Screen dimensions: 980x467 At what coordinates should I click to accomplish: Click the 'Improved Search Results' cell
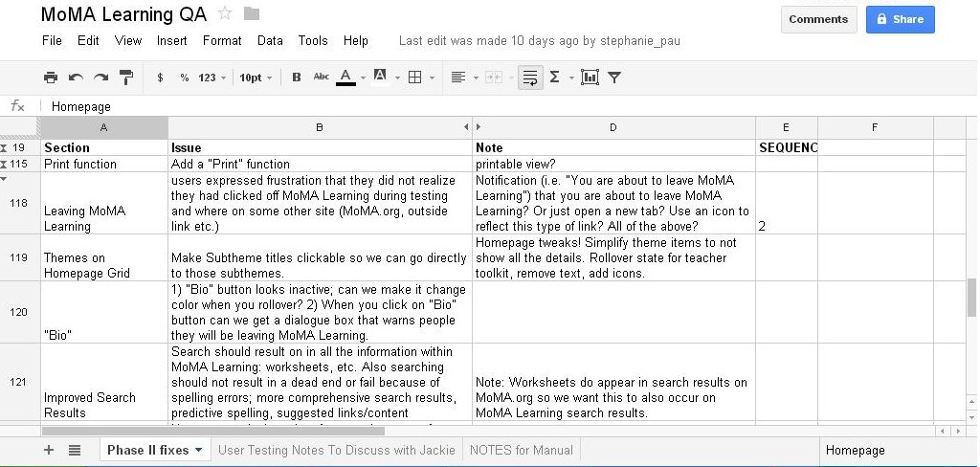pos(104,382)
